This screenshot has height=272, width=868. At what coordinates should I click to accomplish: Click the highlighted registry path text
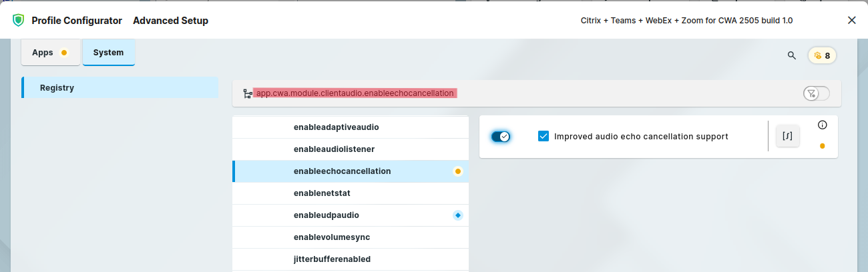355,93
